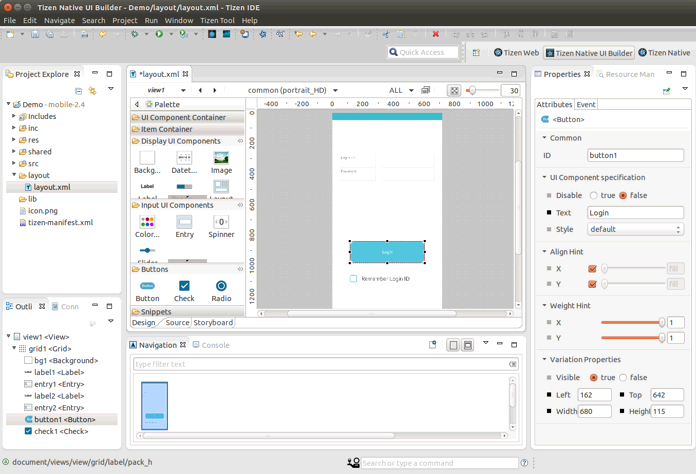
Task: Select the Check component in palette
Action: click(x=184, y=288)
